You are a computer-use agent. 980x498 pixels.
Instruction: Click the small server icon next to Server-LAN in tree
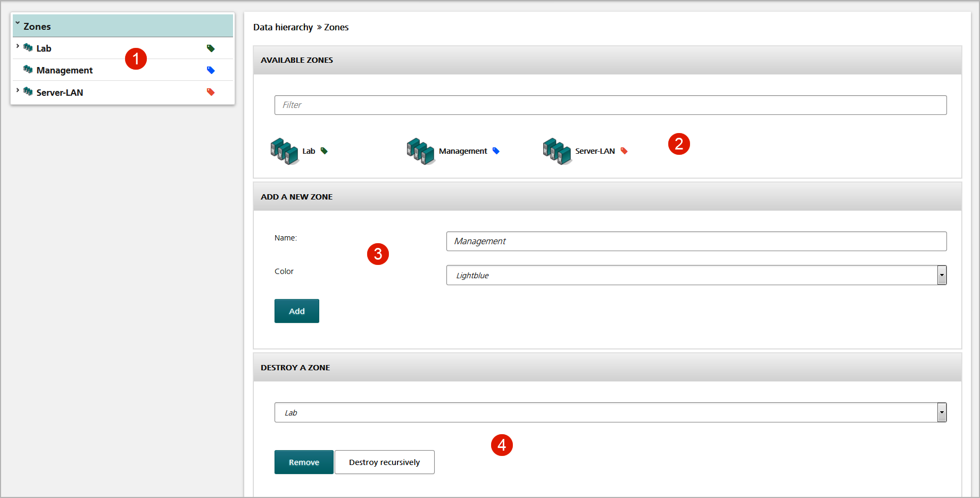point(28,92)
